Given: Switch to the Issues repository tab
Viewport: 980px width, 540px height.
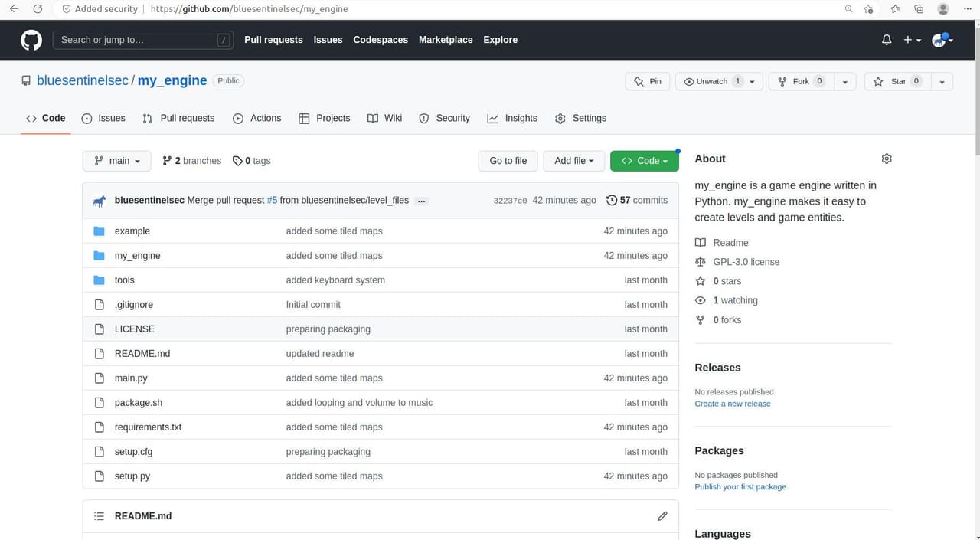Looking at the screenshot, I should (x=103, y=118).
